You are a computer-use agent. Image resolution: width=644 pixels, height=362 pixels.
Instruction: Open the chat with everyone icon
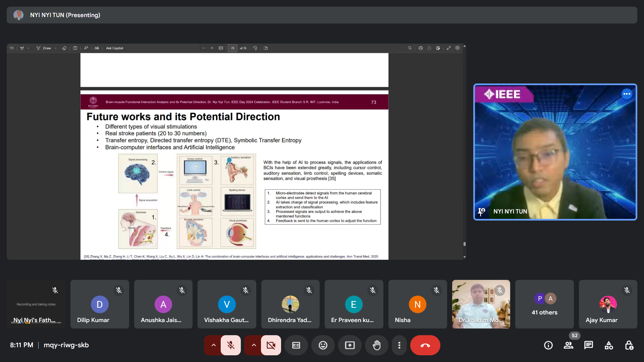pyautogui.click(x=589, y=345)
